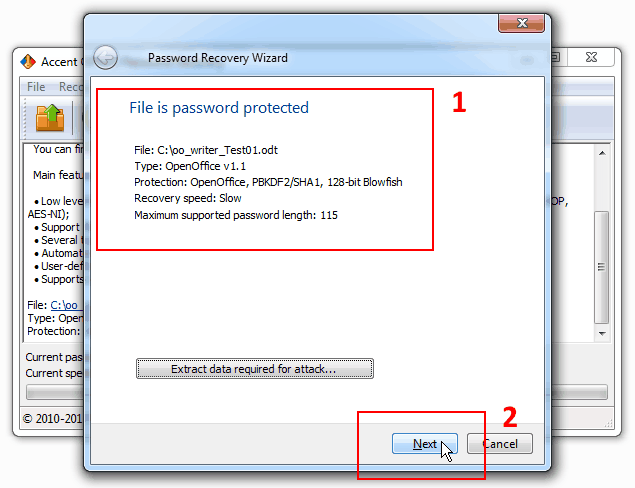Image resolution: width=635 pixels, height=488 pixels.
Task: Open the File menu
Action: [36, 87]
